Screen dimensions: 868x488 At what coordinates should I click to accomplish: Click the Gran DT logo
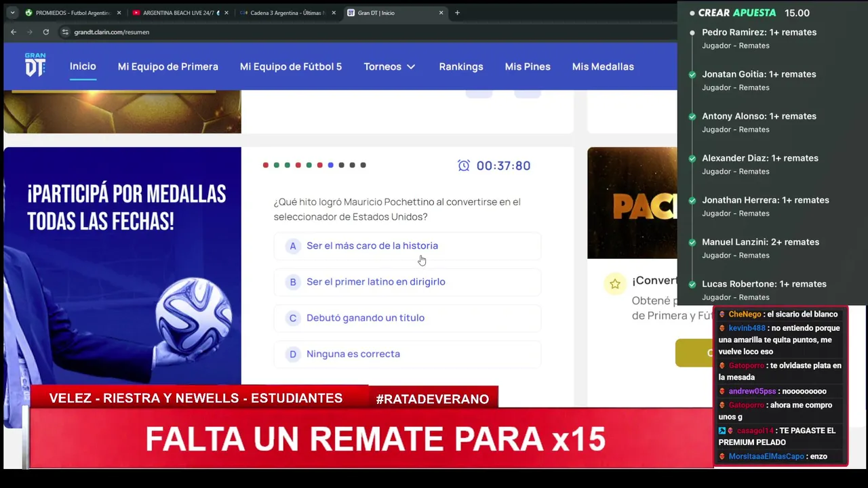tap(35, 65)
